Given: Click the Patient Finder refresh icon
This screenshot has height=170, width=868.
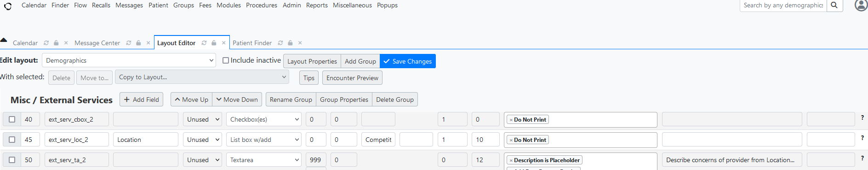Looking at the screenshot, I should pyautogui.click(x=280, y=43).
